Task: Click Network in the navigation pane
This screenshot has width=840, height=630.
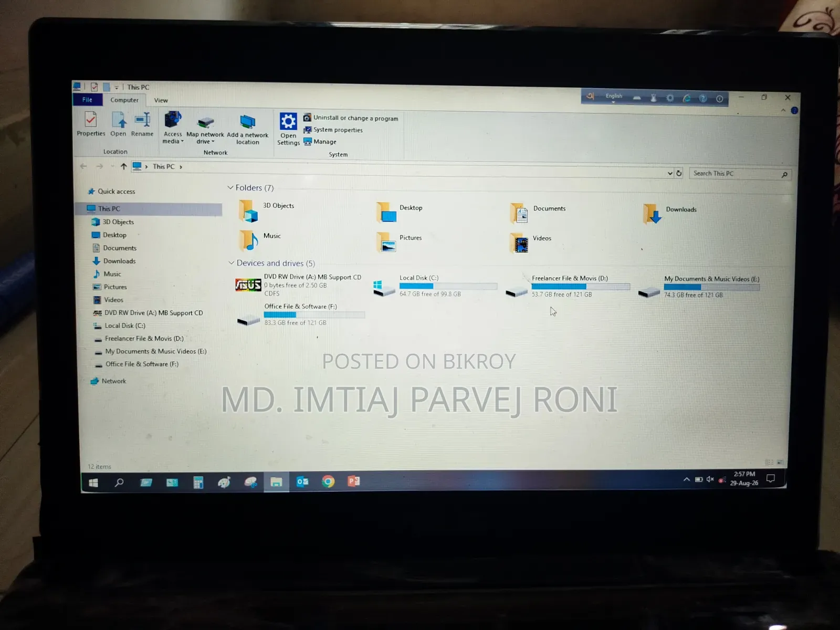Action: point(108,381)
